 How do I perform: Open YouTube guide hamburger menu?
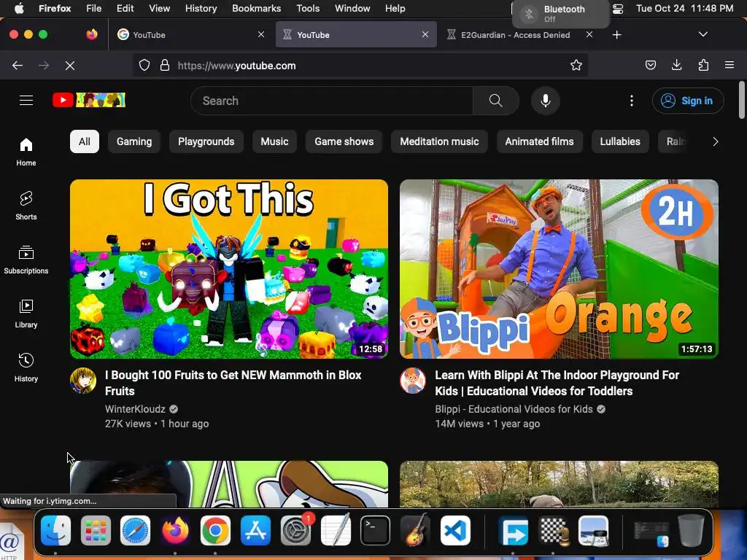pyautogui.click(x=26, y=101)
